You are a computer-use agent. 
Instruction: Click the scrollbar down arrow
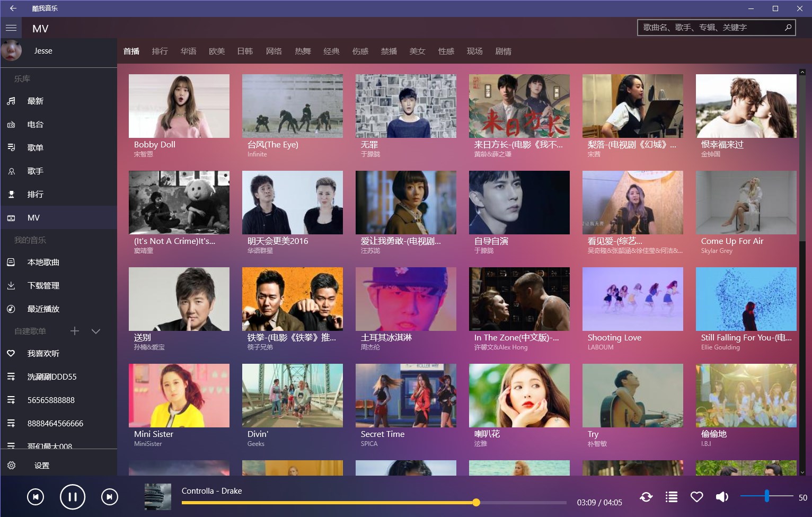click(802, 472)
